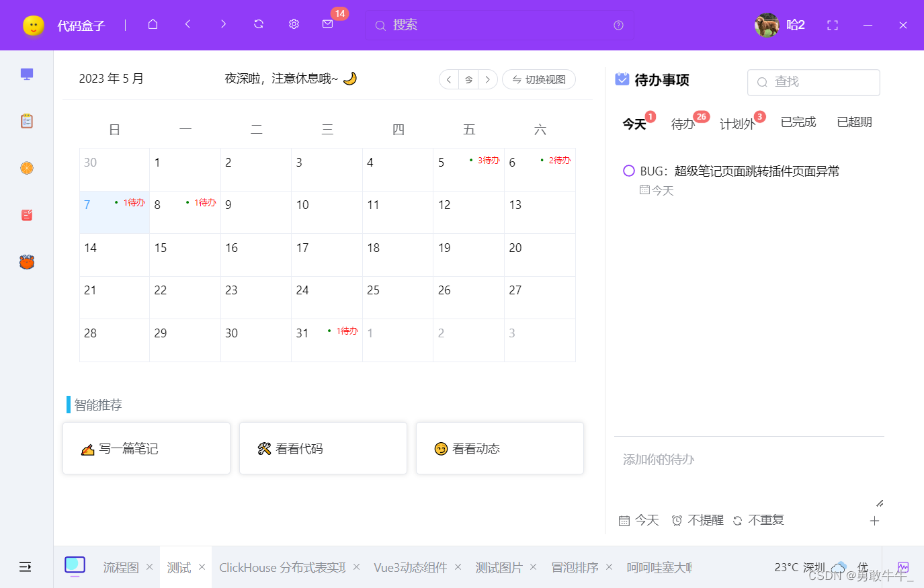Image resolution: width=924 pixels, height=588 pixels.
Task: Open the monitor/dashboard icon in left sidebar
Action: point(26,74)
